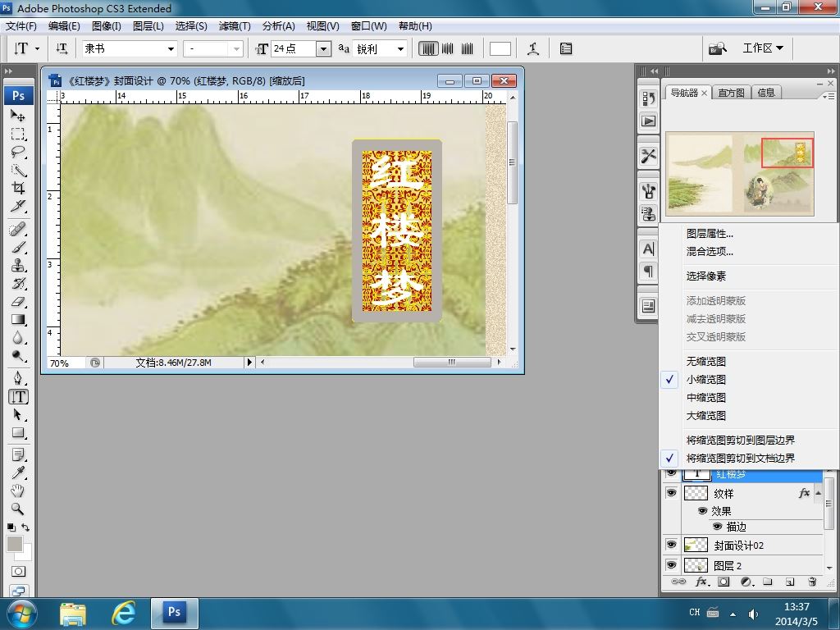Change the text orientation
This screenshot has height=630, width=840.
pos(62,48)
